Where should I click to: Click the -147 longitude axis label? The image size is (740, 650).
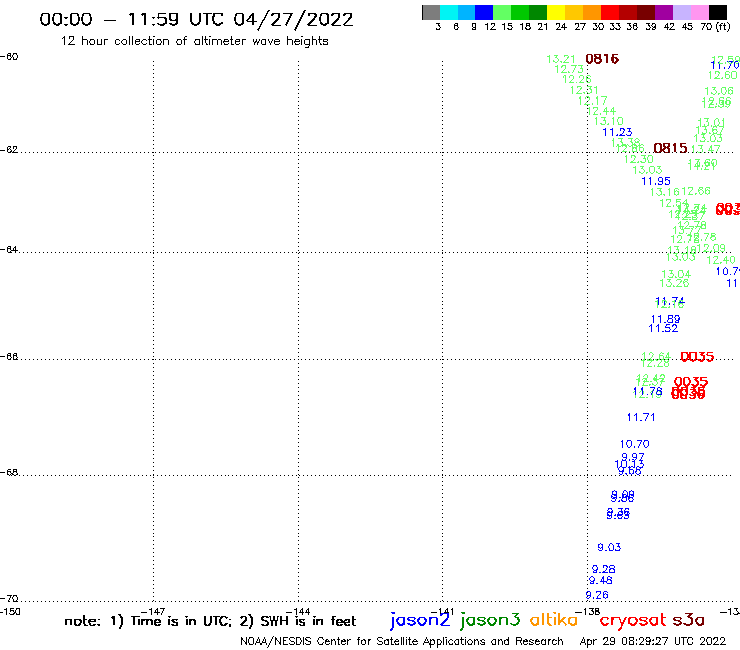(x=152, y=612)
